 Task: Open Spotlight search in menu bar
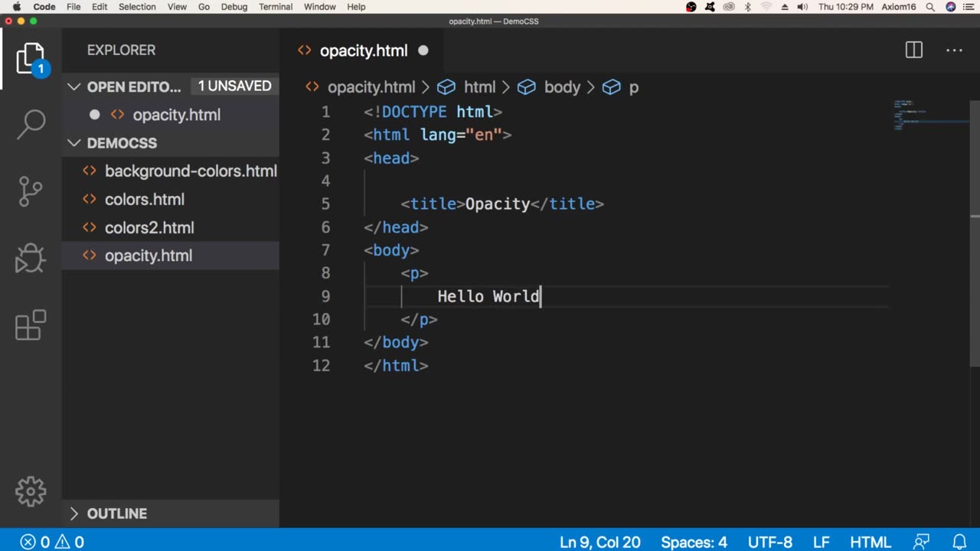[x=930, y=7]
